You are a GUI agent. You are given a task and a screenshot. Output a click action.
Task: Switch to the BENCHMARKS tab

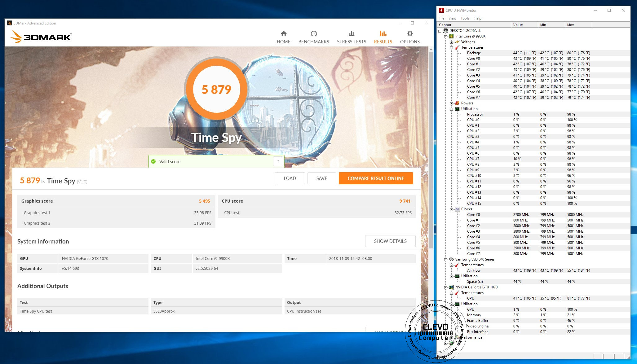tap(313, 37)
